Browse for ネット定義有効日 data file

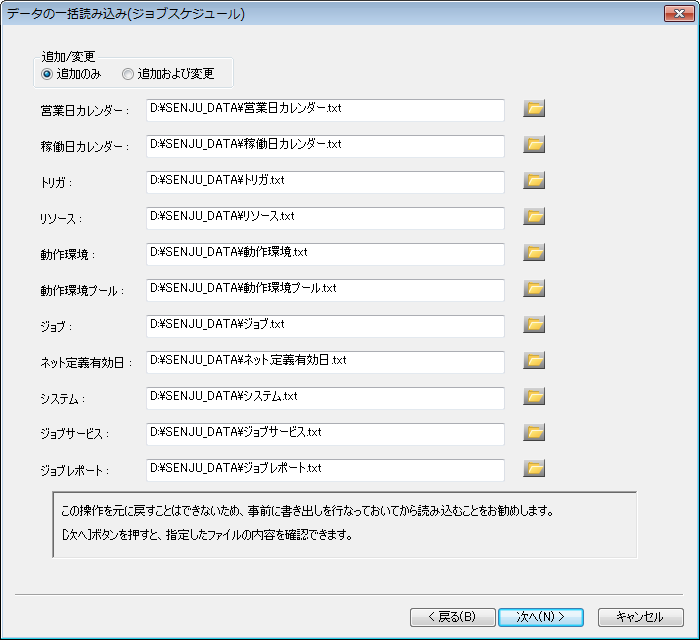pos(534,361)
